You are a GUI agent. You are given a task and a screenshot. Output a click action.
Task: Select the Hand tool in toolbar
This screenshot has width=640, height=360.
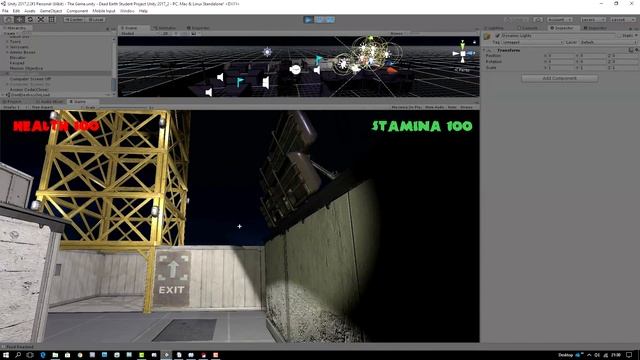pos(8,20)
